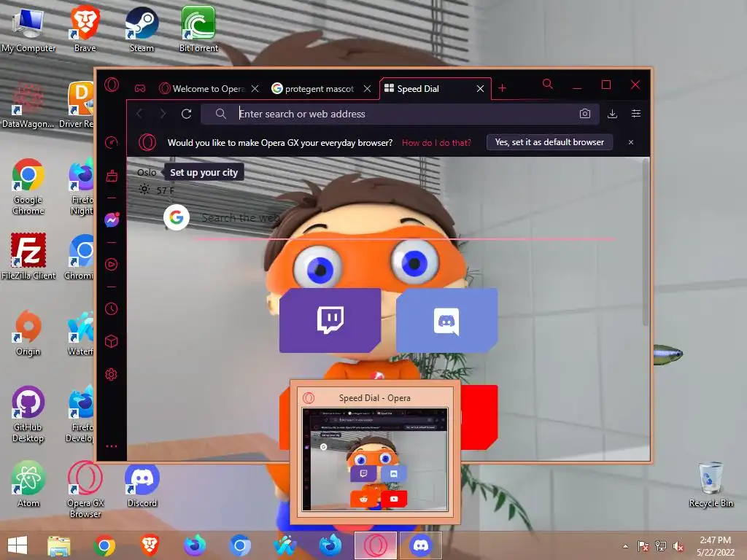This screenshot has height=560, width=747.
Task: Dismiss the default browser prompt bar
Action: tap(631, 142)
